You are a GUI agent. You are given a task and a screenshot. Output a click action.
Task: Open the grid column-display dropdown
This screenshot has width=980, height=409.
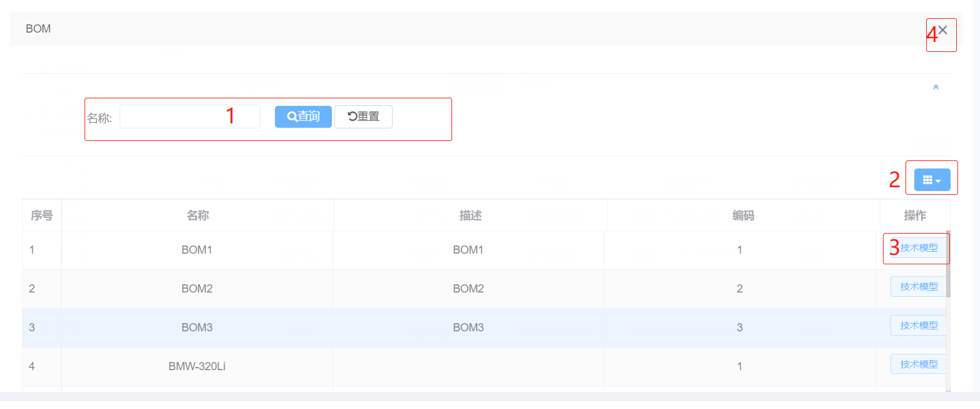[x=932, y=180]
